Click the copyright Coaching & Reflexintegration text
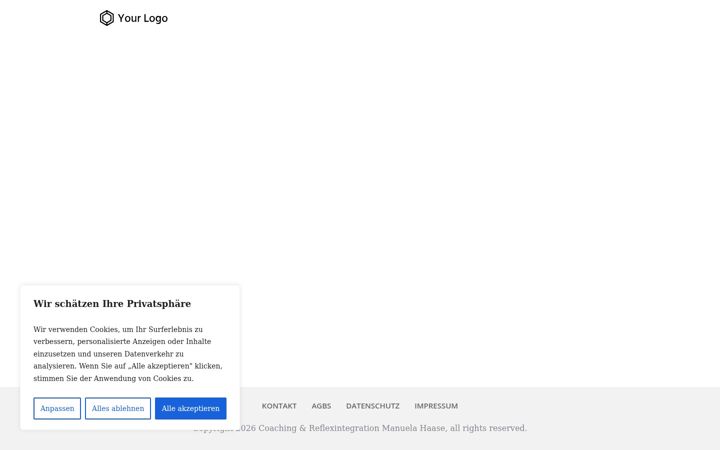This screenshot has width=720, height=450. coord(360,428)
